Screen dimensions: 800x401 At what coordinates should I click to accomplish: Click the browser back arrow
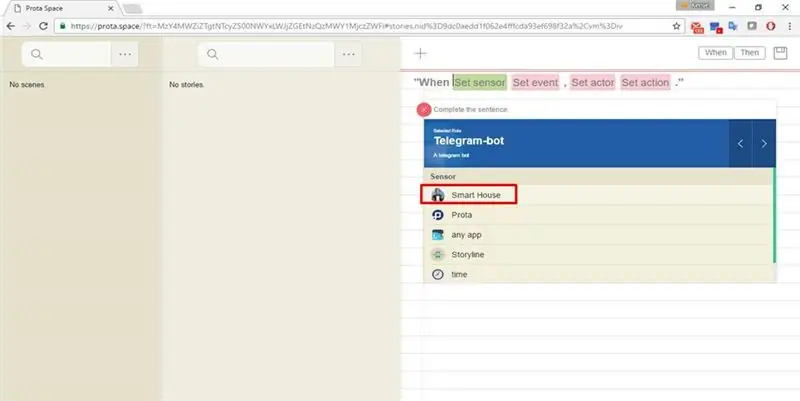click(11, 26)
